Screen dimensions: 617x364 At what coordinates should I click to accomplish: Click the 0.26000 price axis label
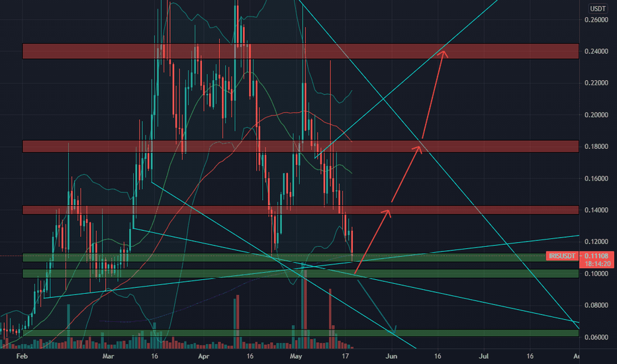(x=596, y=20)
